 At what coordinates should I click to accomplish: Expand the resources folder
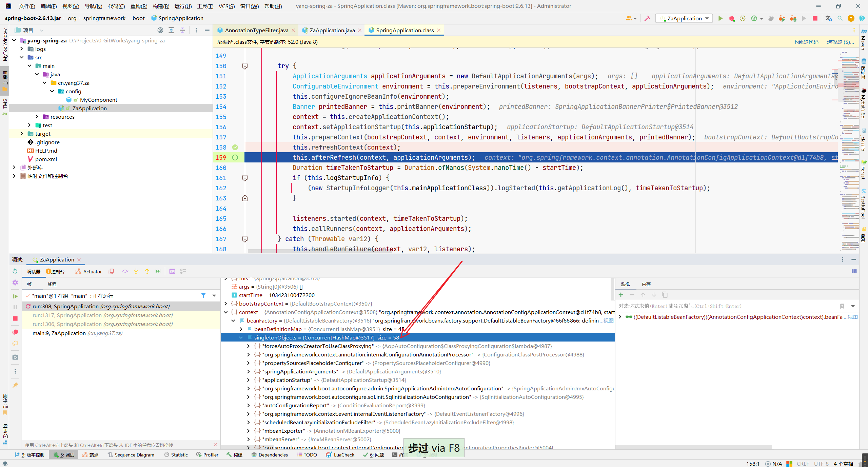pos(37,117)
